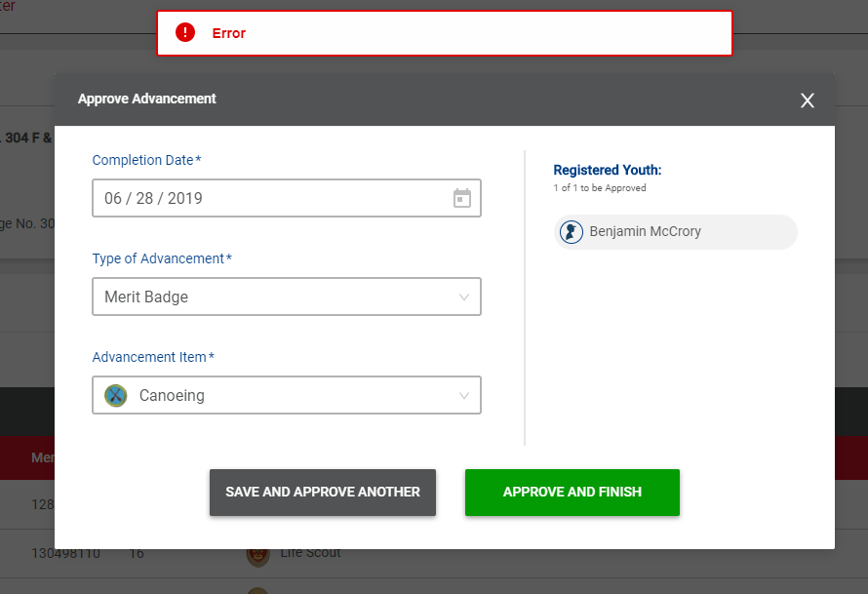
Task: Click Approve and Finish
Action: coord(572,493)
